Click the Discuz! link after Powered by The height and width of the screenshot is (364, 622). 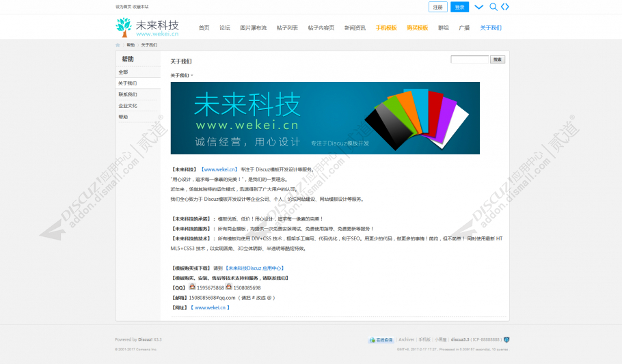point(145,340)
